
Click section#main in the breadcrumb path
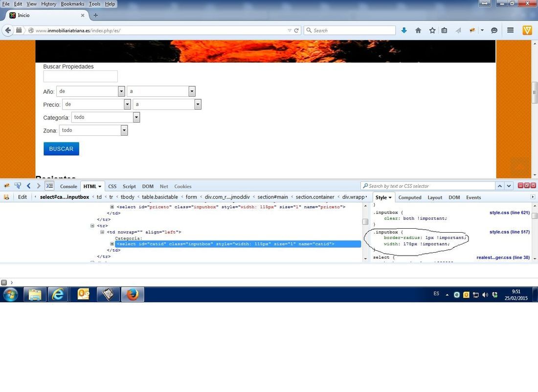click(x=272, y=197)
